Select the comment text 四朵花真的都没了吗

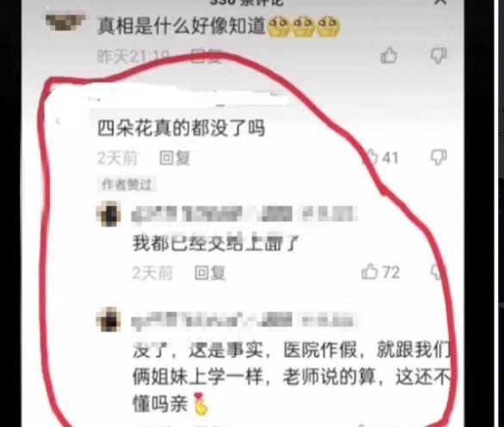(181, 128)
